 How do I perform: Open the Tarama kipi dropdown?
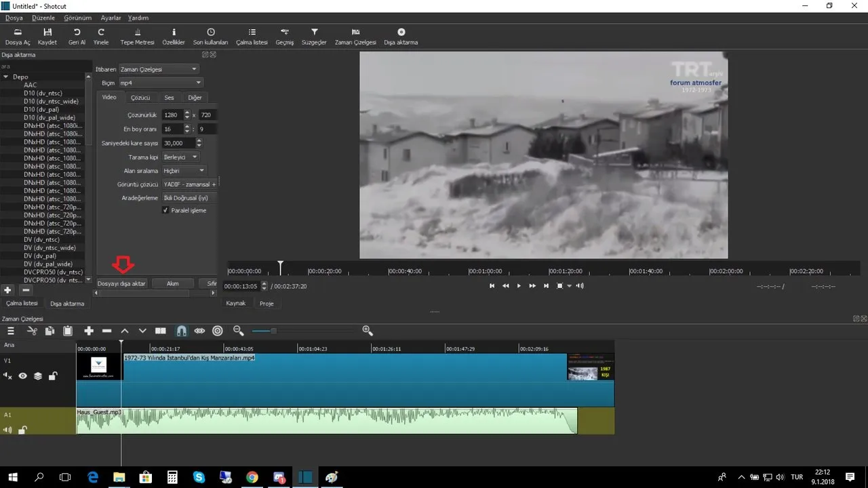(181, 157)
